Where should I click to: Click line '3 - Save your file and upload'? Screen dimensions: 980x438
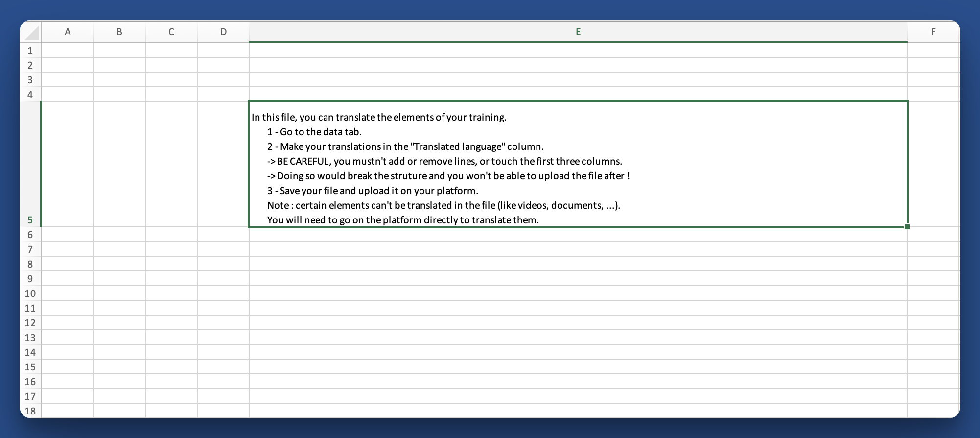coord(373,191)
